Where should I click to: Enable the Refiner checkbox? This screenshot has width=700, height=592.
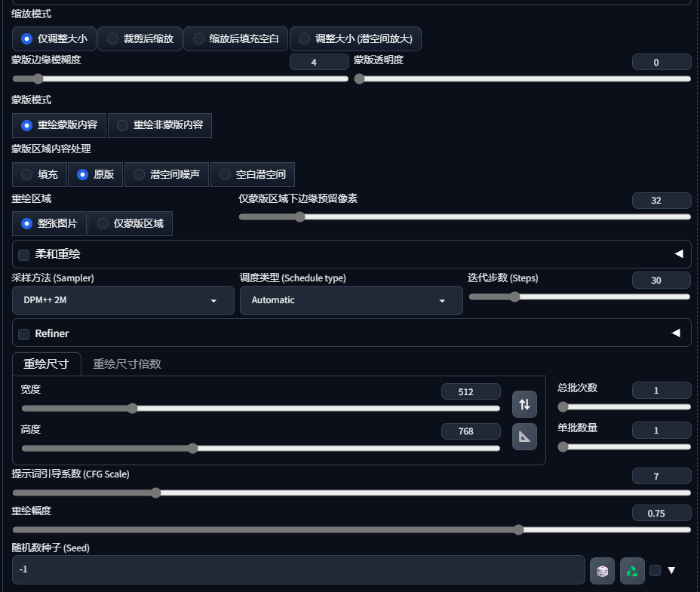[x=23, y=334]
